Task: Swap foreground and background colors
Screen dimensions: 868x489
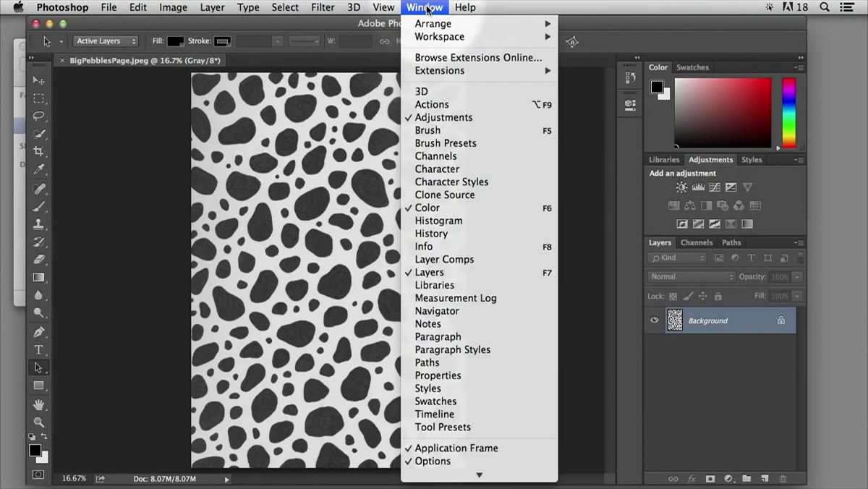Action: pyautogui.click(x=44, y=437)
